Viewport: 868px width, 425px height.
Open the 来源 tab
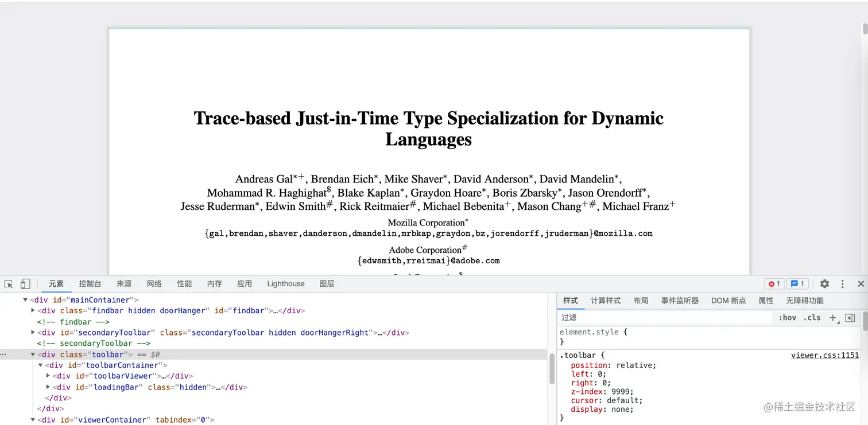point(124,284)
